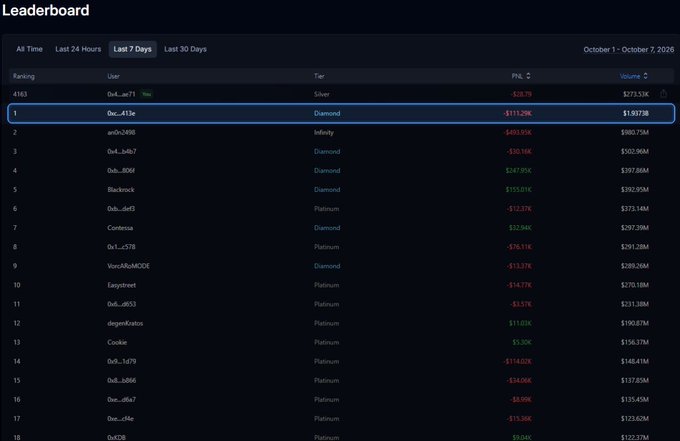The height and width of the screenshot is (441, 680).
Task: Click Diamond tier for 0xc...413e
Action: click(327, 113)
